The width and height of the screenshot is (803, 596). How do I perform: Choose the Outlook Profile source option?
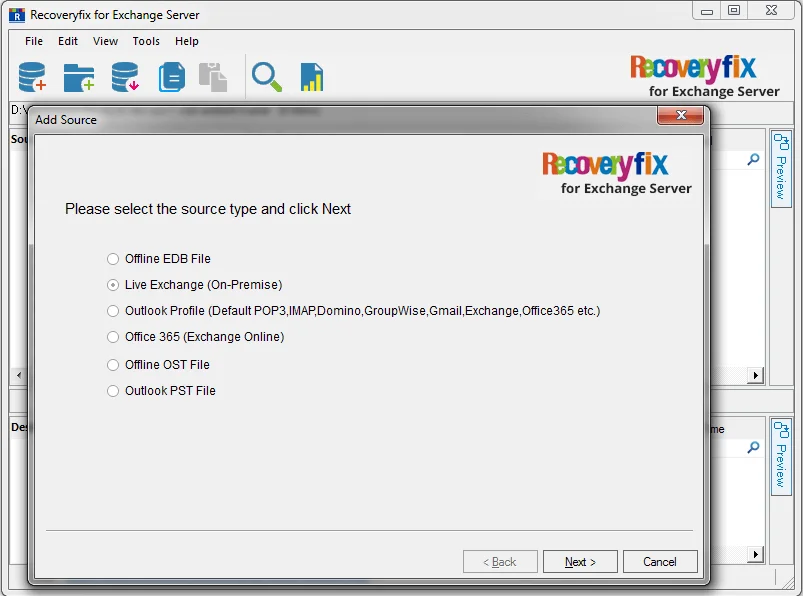click(353, 311)
